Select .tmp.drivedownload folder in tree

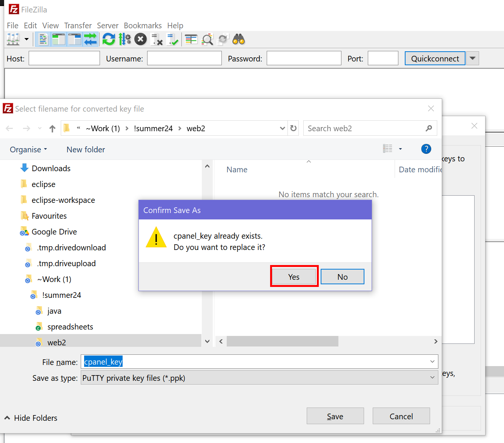[x=71, y=247]
